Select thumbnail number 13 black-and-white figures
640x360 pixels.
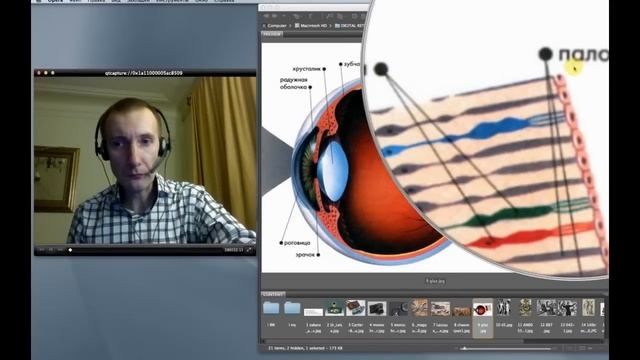(567, 308)
